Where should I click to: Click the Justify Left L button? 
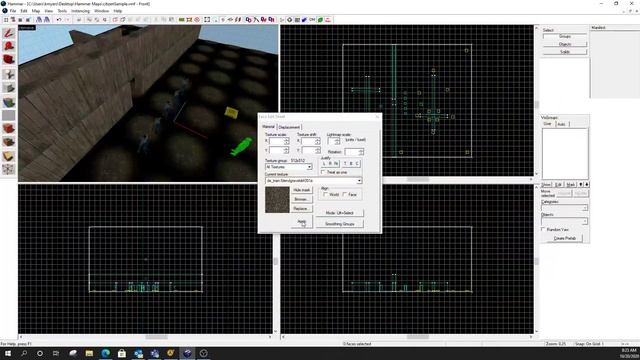[x=324, y=163]
